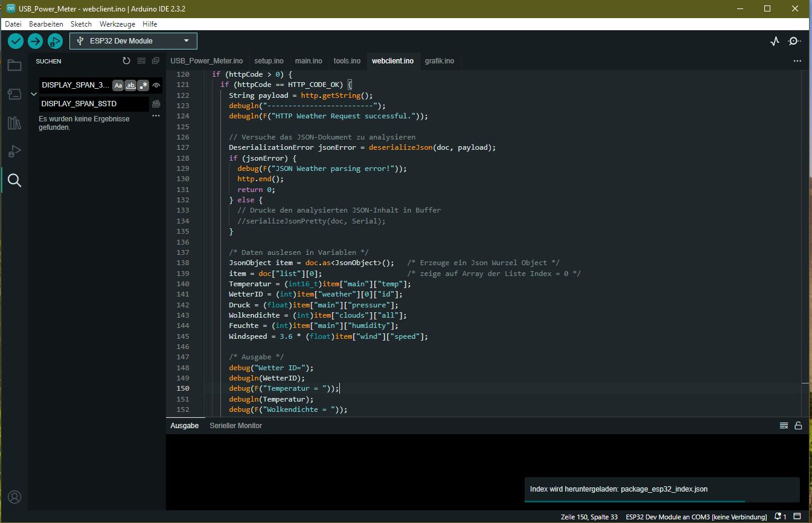
Task: Open the Sketch menu
Action: pyautogui.click(x=82, y=24)
